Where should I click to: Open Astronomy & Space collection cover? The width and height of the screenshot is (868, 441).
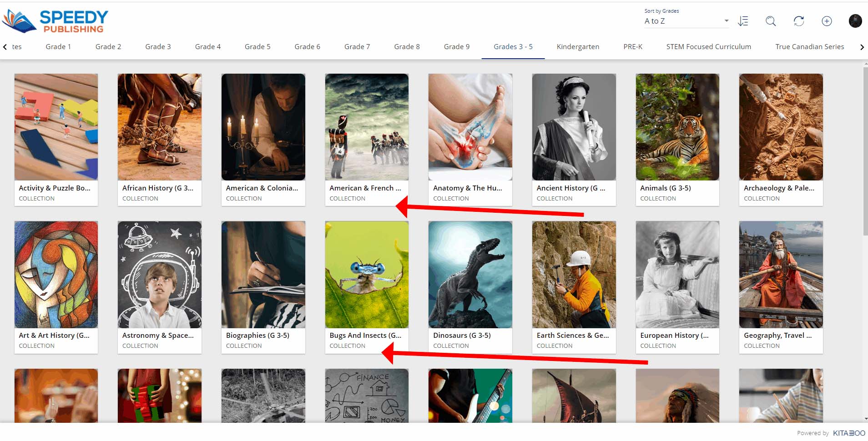pyautogui.click(x=160, y=275)
